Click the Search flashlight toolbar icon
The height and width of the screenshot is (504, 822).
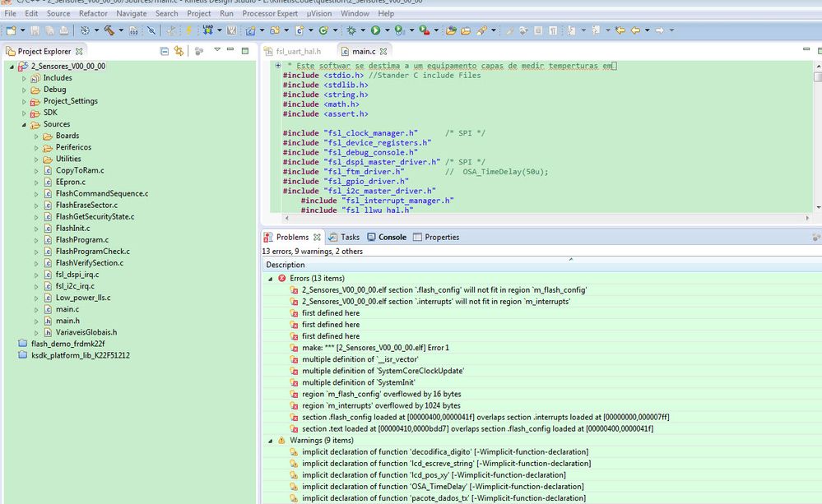pos(482,30)
